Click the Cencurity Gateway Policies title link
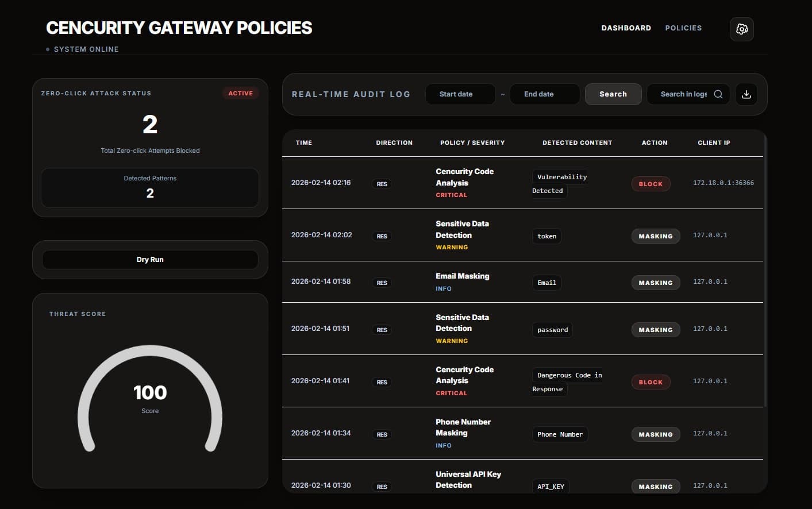This screenshot has width=812, height=509. [x=179, y=28]
